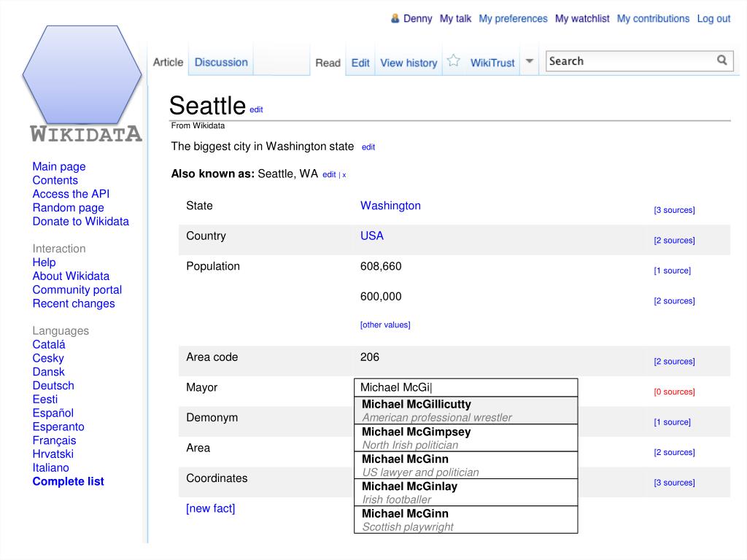Switch language to Hrvatski

pos(53,454)
